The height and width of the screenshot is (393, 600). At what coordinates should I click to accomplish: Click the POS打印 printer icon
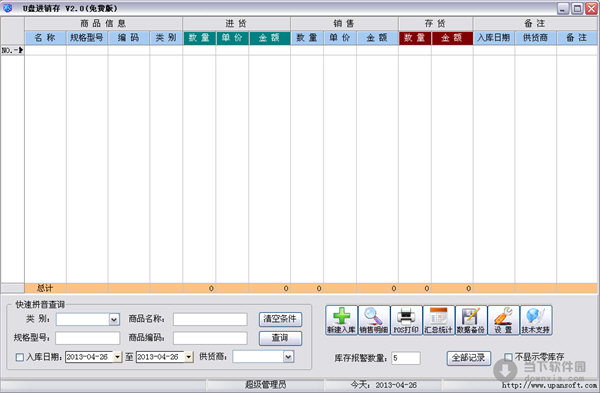(x=406, y=320)
